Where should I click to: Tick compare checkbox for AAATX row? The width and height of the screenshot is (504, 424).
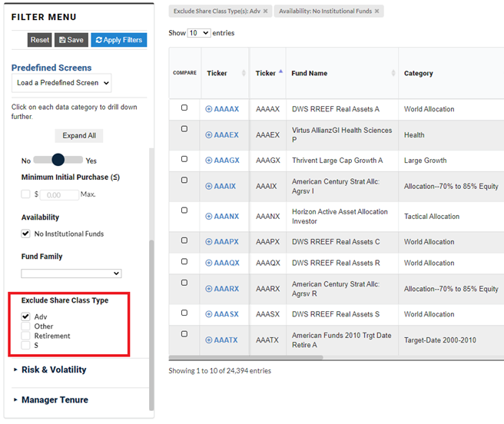[184, 334]
